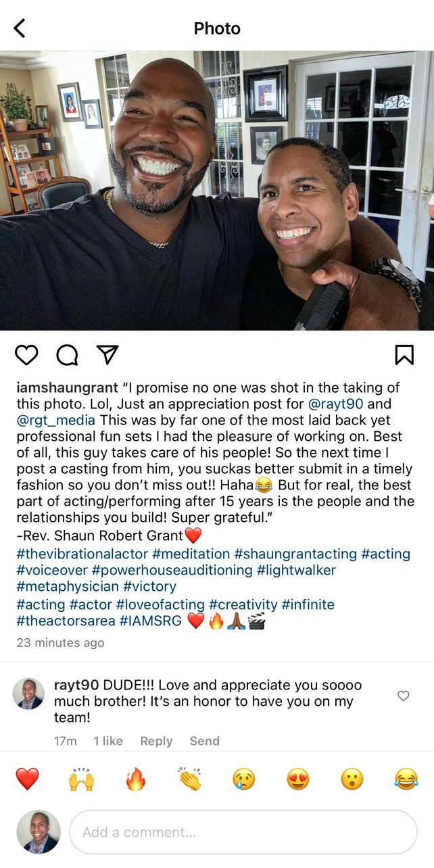Reply to rayt90's comment
434x868 pixels.
tap(156, 741)
